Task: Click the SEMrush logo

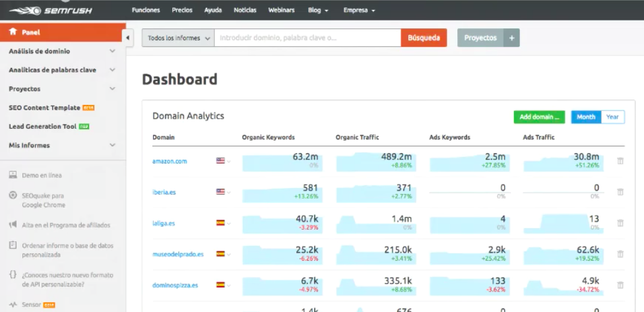Action: pyautogui.click(x=51, y=11)
